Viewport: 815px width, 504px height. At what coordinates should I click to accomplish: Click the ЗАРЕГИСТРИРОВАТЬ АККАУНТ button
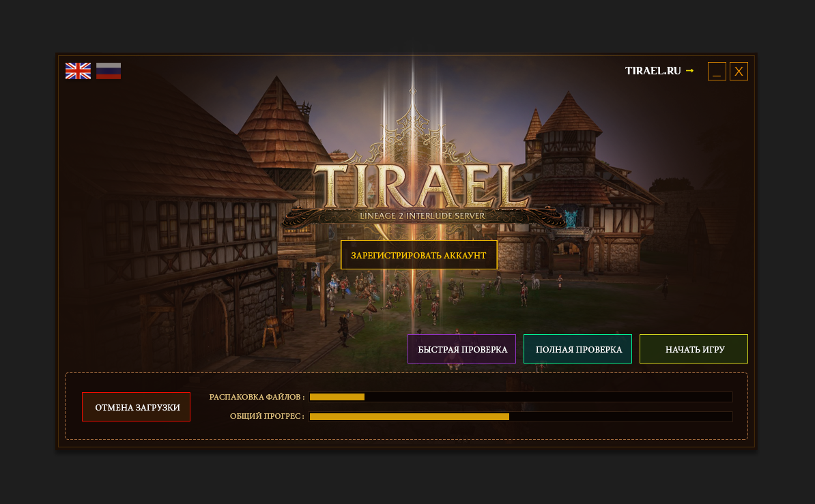(x=419, y=254)
